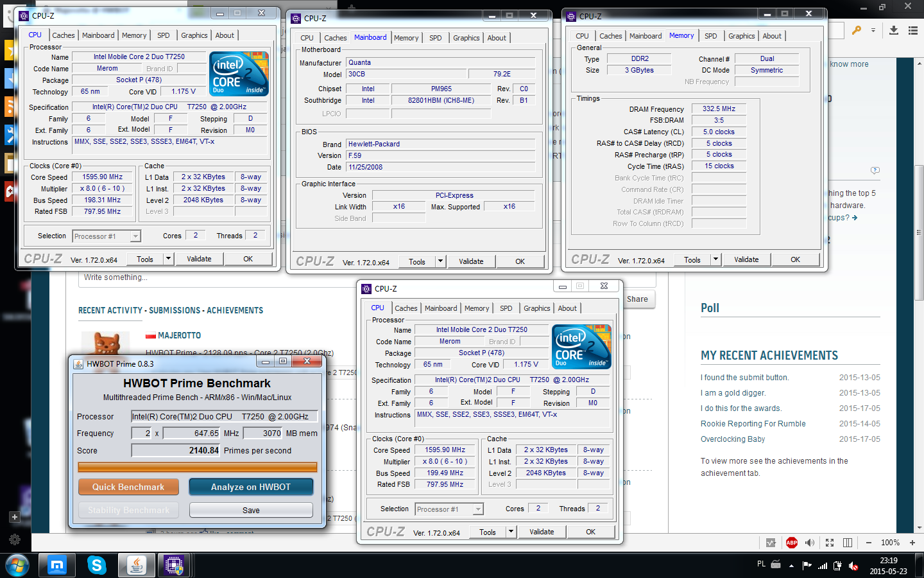Click the PL language indicator in taskbar
This screenshot has height=578, width=924.
[x=761, y=564]
